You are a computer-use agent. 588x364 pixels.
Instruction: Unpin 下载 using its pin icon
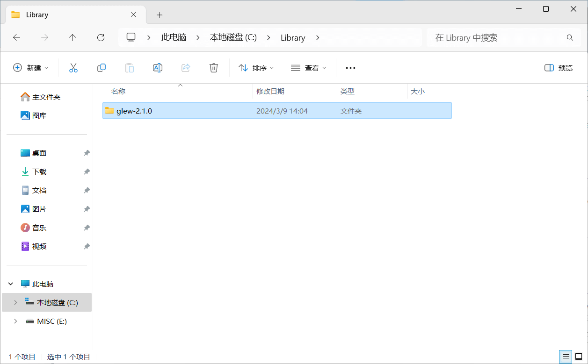[x=87, y=171]
